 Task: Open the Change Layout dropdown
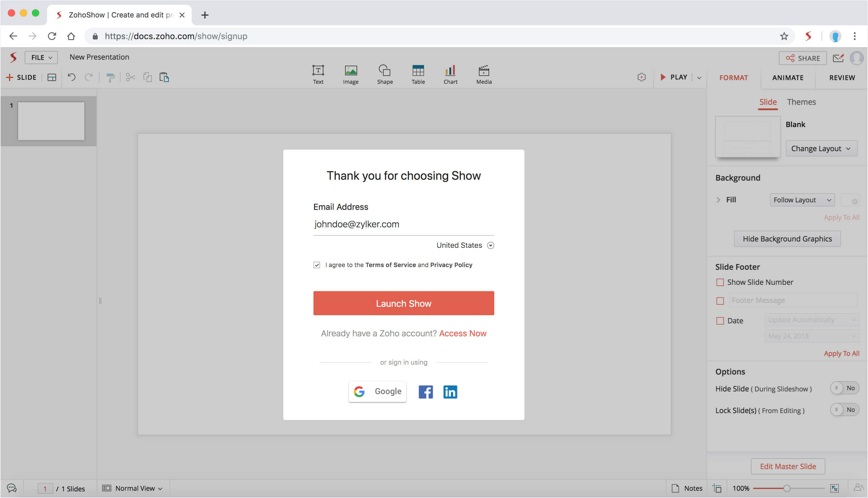821,149
